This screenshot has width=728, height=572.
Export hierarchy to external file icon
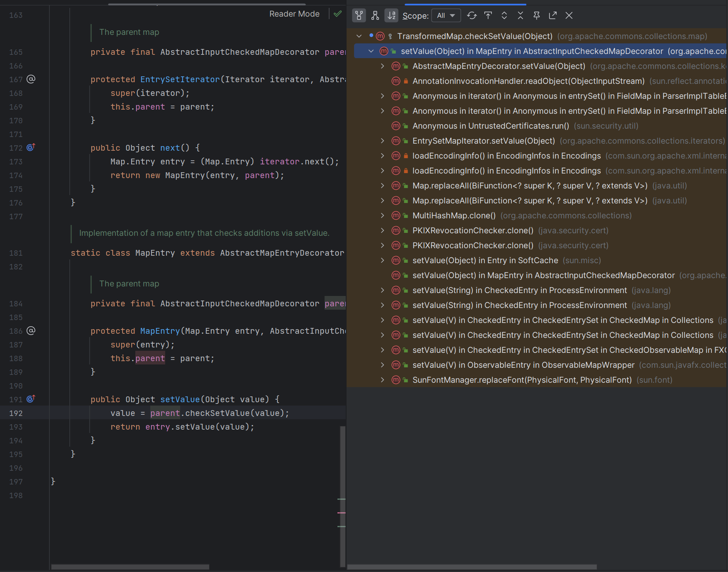(x=553, y=15)
